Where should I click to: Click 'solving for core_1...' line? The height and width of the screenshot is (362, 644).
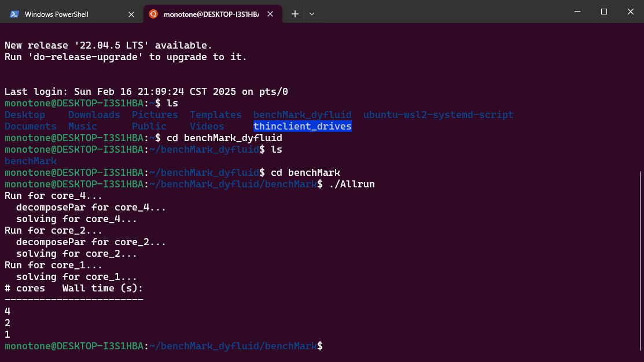click(x=76, y=276)
